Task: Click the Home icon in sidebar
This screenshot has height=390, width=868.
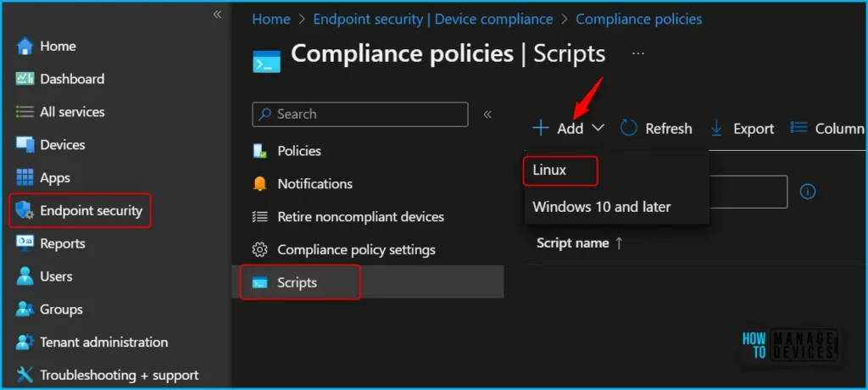Action: [x=25, y=46]
